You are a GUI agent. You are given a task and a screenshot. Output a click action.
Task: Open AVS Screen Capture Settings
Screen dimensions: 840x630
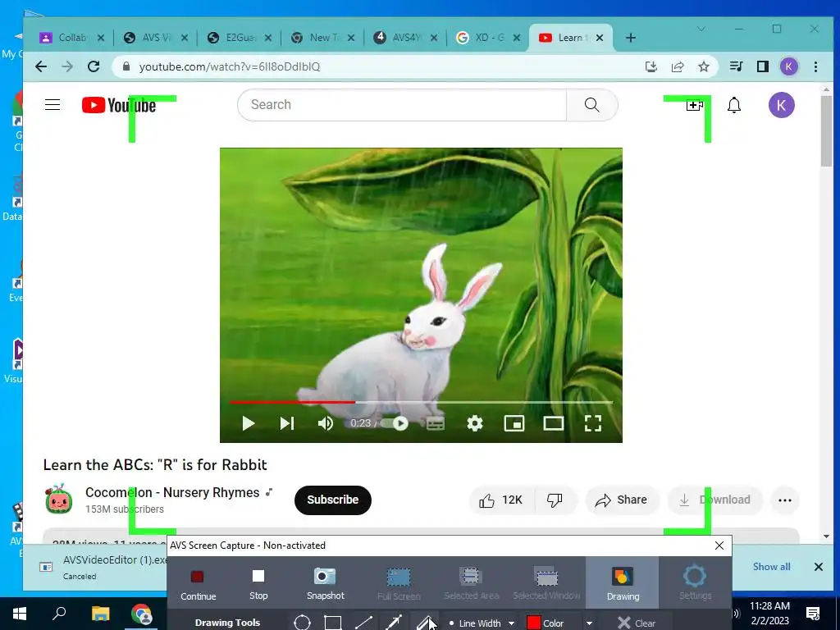695,584
